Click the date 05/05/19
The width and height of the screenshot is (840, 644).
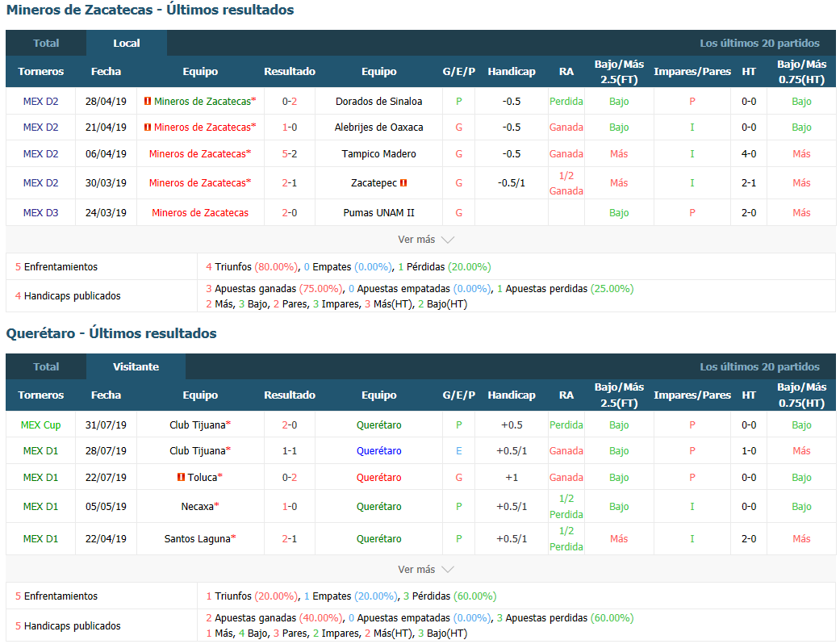[x=106, y=507]
